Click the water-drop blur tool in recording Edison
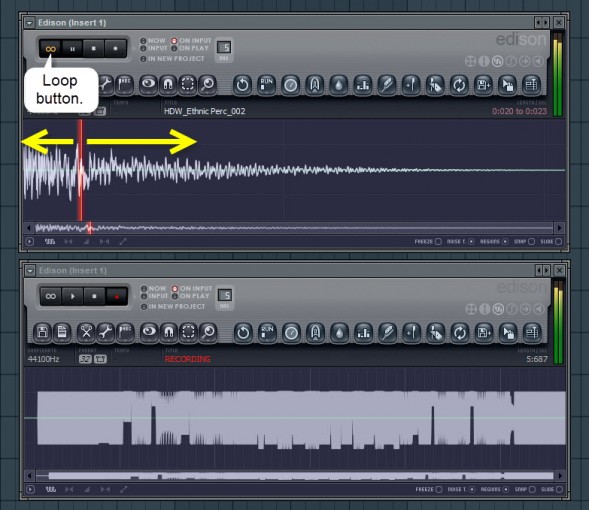Image resolution: width=589 pixels, height=510 pixels. point(340,332)
